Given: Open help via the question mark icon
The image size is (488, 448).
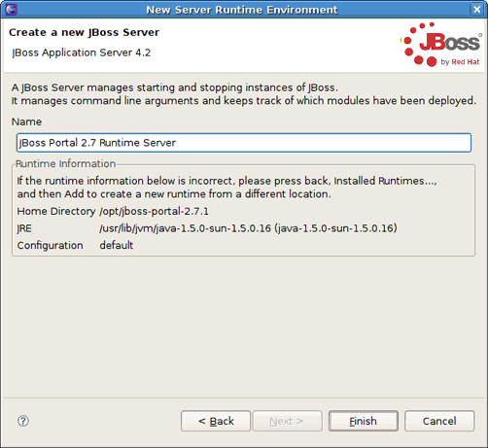Looking at the screenshot, I should [x=23, y=421].
